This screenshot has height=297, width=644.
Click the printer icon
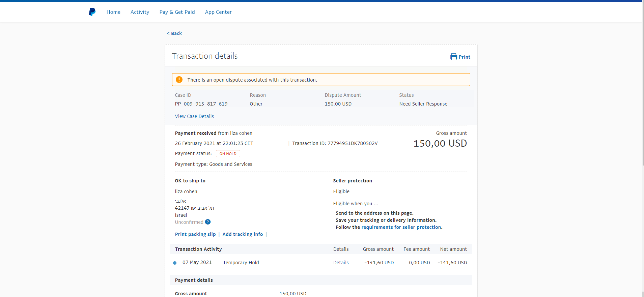pyautogui.click(x=454, y=57)
